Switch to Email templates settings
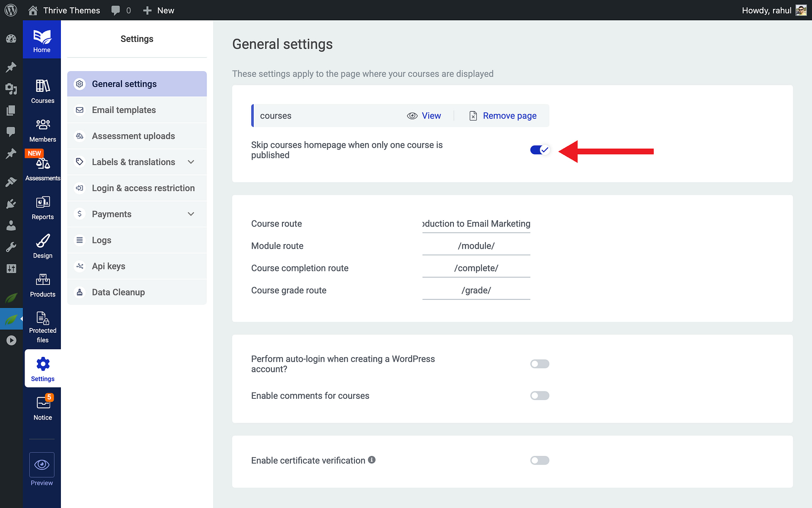Viewport: 812px width, 508px height. coord(137,110)
